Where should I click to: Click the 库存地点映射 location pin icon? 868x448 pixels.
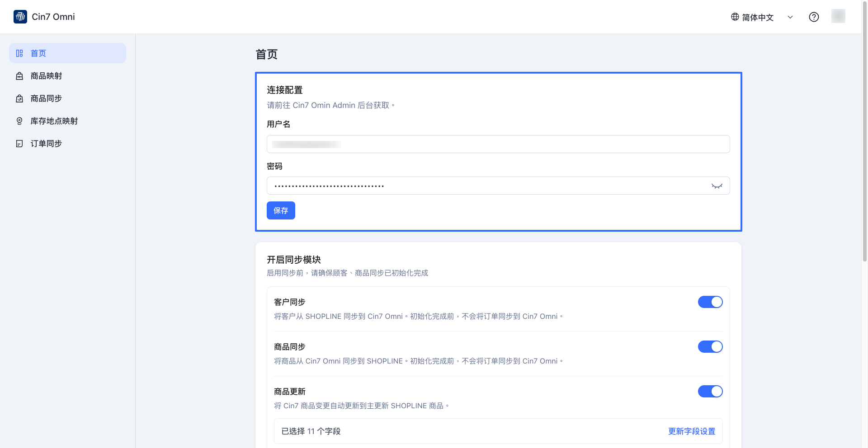(x=19, y=121)
